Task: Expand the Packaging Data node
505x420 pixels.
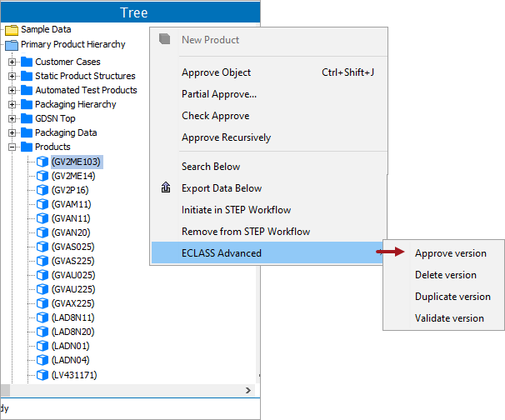Action: point(12,132)
